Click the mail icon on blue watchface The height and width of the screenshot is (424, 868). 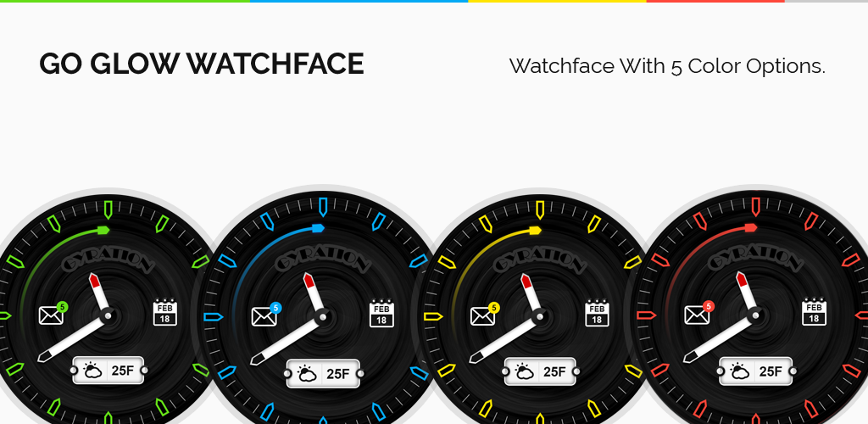point(264,316)
